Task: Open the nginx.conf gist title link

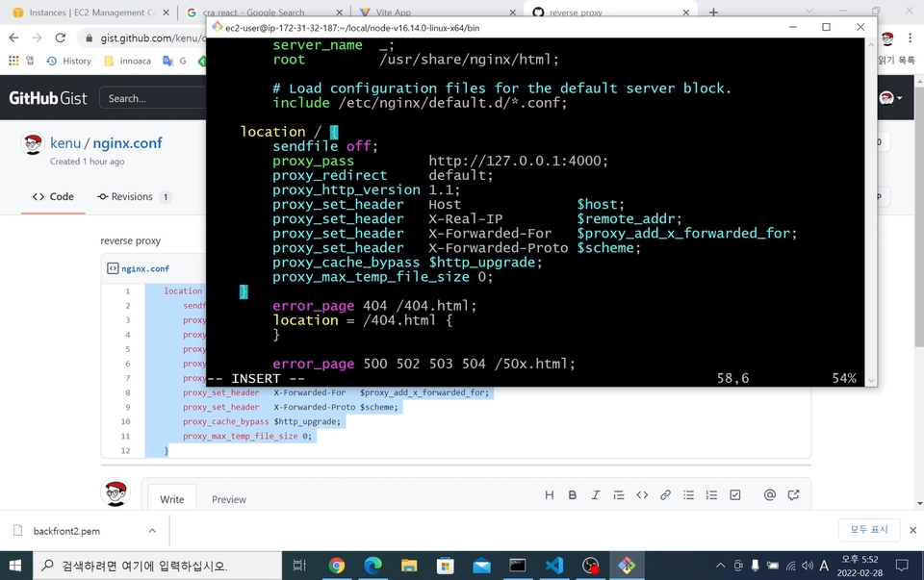Action: (x=127, y=143)
